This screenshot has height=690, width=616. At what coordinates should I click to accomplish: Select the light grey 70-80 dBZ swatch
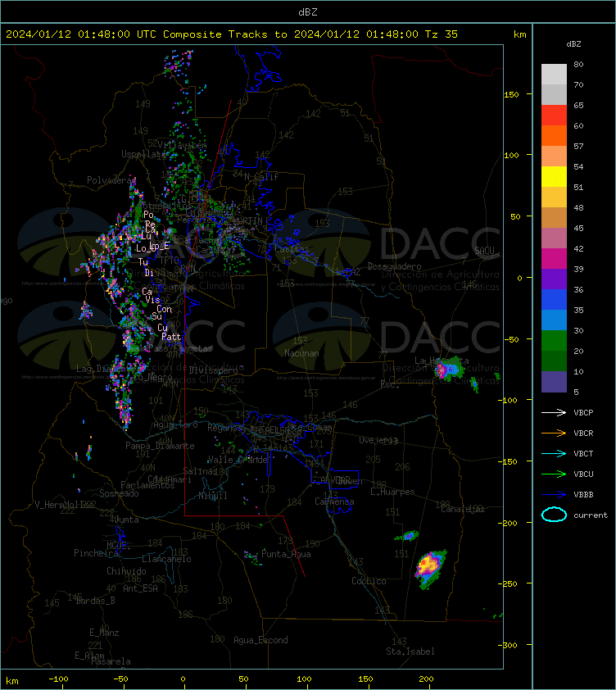click(x=554, y=74)
